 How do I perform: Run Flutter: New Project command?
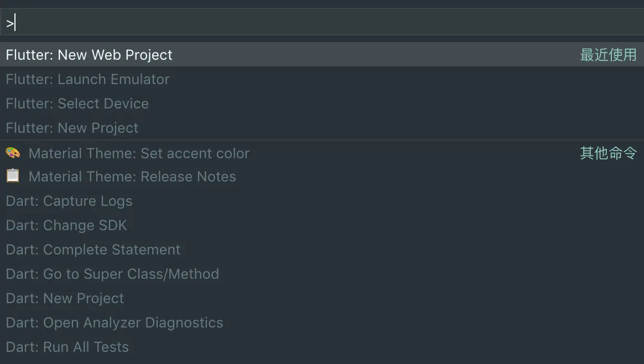72,128
